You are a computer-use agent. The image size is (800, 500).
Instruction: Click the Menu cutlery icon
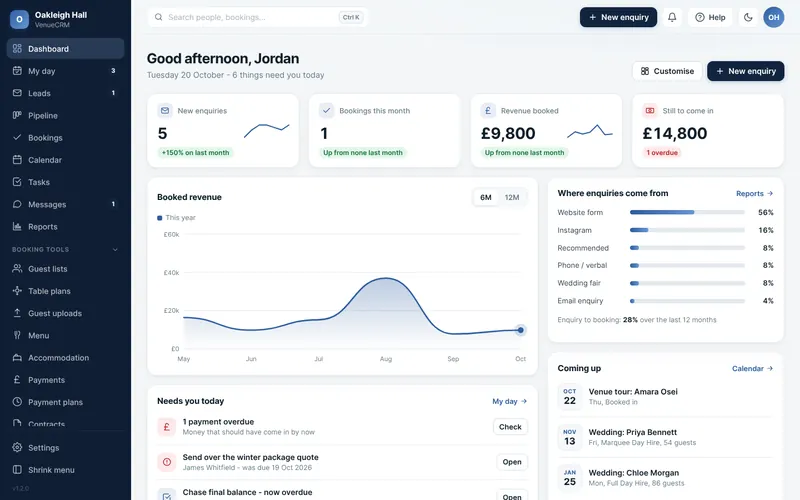tap(17, 335)
